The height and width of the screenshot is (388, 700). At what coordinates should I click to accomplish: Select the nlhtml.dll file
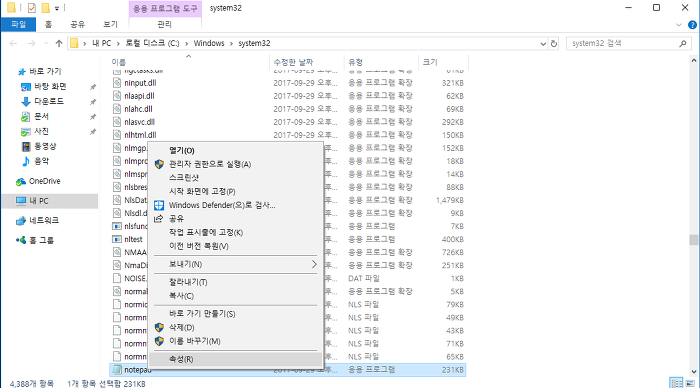(140, 135)
